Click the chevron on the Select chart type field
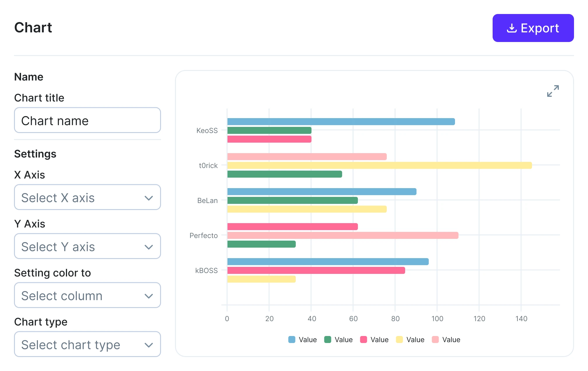 pyautogui.click(x=149, y=344)
